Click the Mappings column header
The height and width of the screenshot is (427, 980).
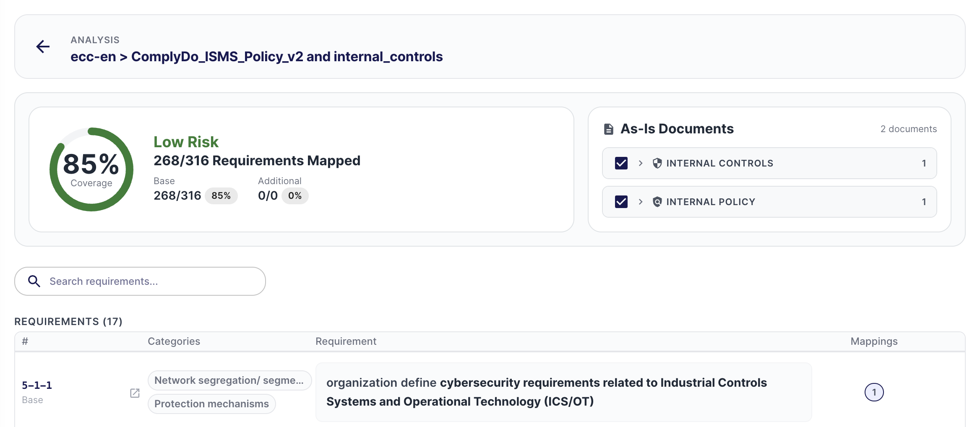tap(874, 341)
